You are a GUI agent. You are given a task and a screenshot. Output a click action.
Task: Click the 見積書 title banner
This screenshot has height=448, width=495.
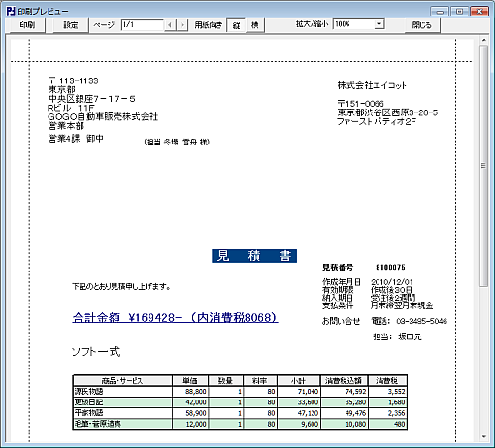[x=254, y=256]
